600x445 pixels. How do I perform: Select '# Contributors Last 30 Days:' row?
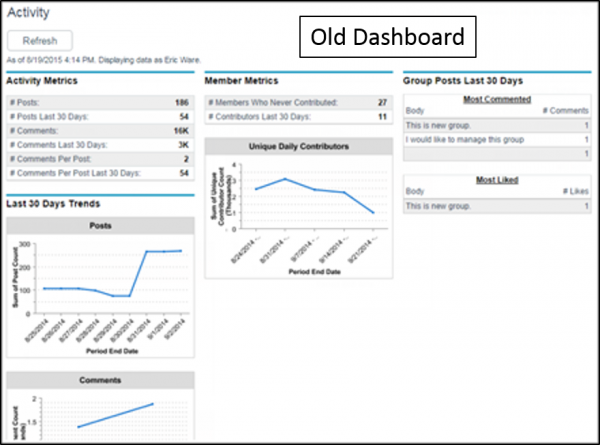[x=298, y=117]
